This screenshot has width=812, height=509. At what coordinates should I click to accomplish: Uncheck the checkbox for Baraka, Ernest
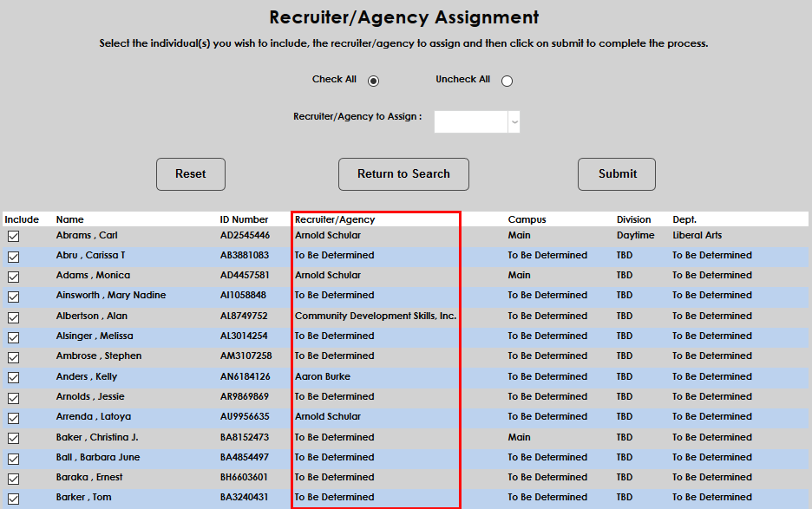[x=13, y=477]
